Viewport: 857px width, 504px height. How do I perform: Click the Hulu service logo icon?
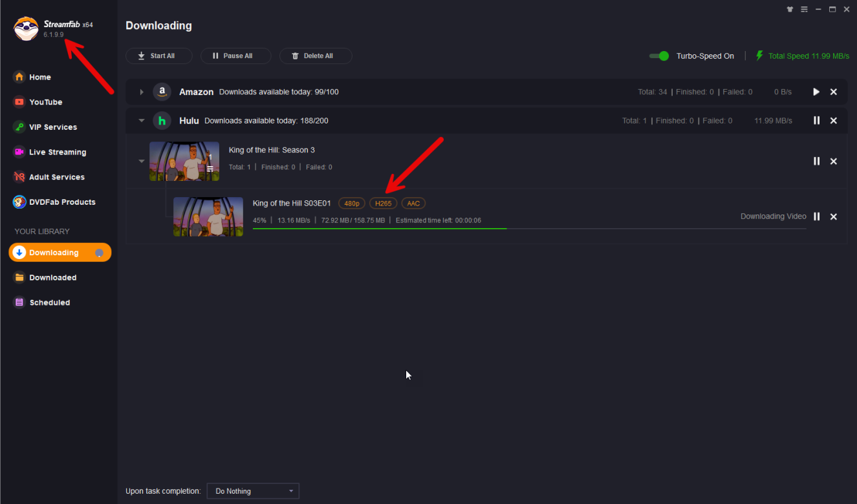pos(162,121)
